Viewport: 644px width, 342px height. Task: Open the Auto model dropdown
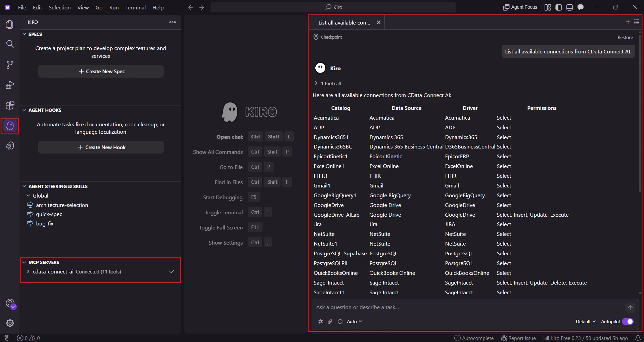point(354,322)
